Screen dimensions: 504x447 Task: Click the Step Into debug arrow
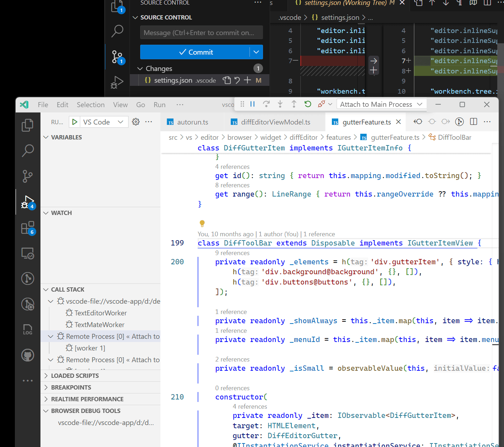(280, 104)
